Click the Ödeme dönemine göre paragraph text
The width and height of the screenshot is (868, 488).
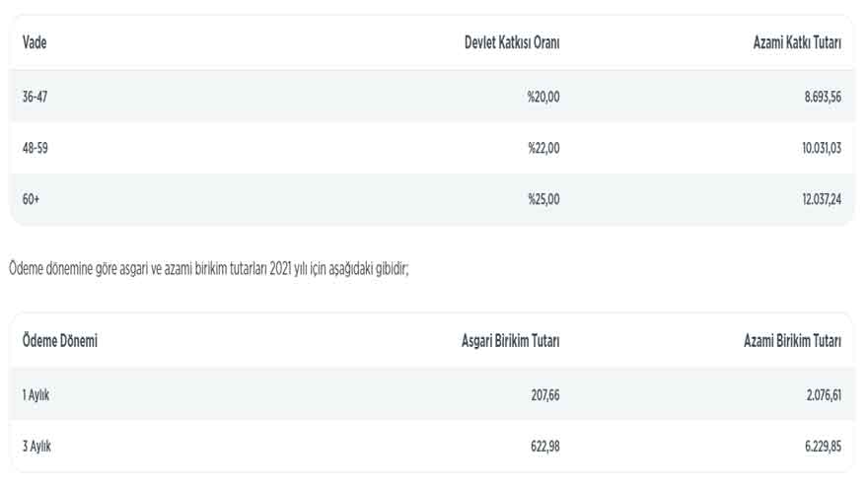[x=209, y=269]
